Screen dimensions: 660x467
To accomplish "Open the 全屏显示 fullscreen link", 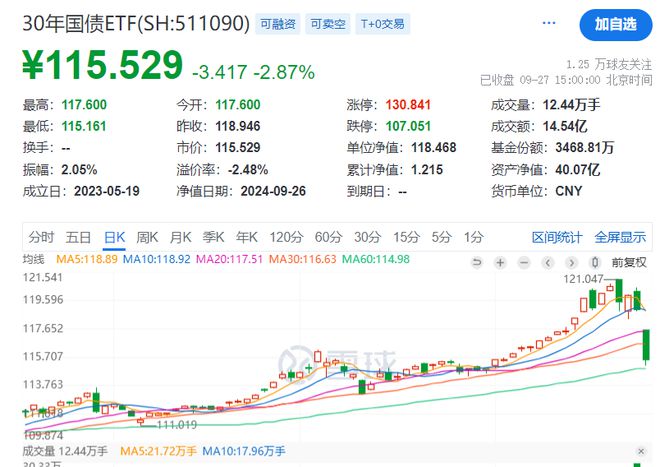I will pos(620,238).
